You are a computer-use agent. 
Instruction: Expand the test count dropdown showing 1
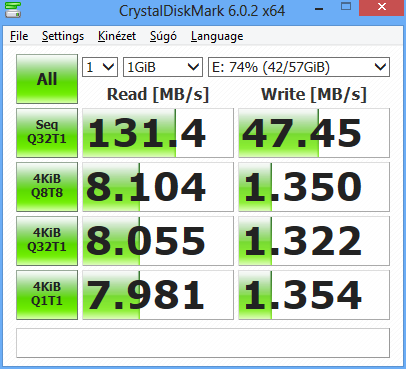(100, 67)
